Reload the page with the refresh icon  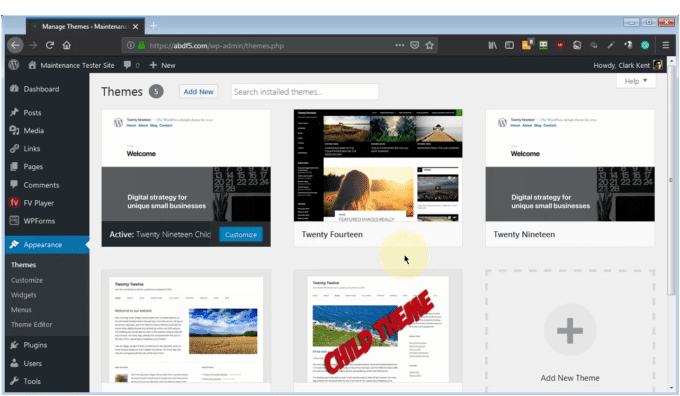[50, 45]
